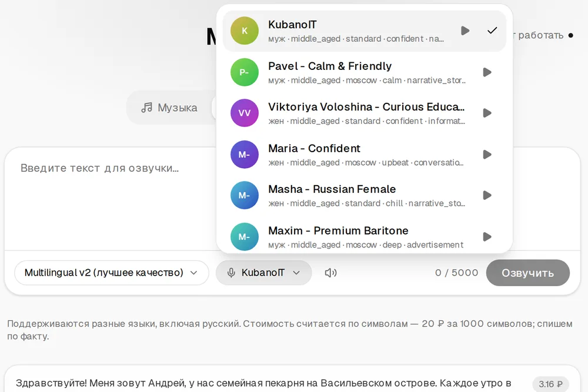588x392 pixels.
Task: Click the Озвучить button
Action: (527, 273)
